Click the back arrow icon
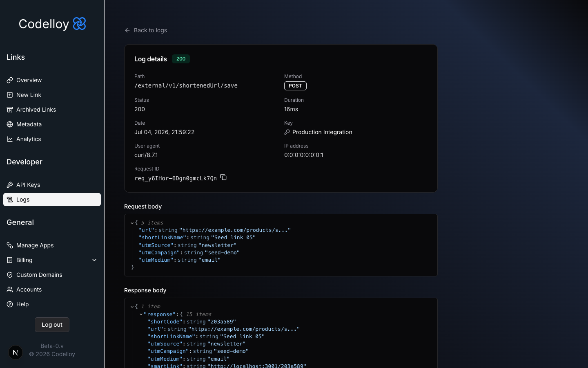Screen dimensions: 588x368 click(x=127, y=30)
